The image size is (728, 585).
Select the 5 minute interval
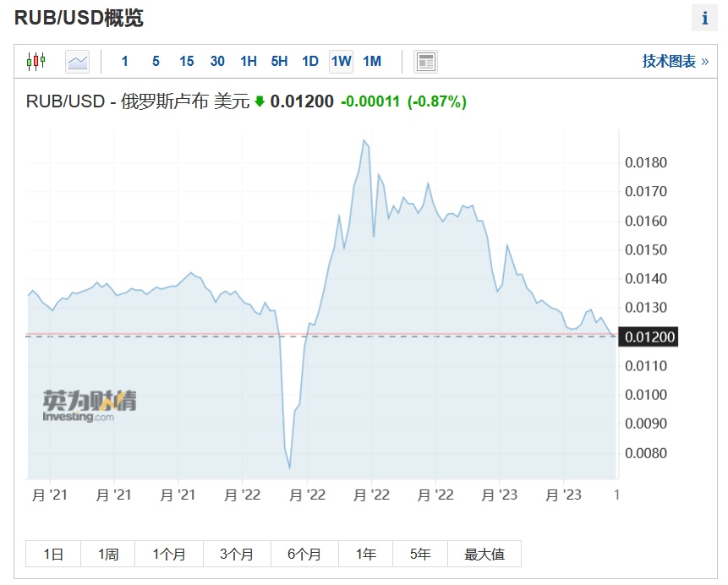[x=156, y=61]
